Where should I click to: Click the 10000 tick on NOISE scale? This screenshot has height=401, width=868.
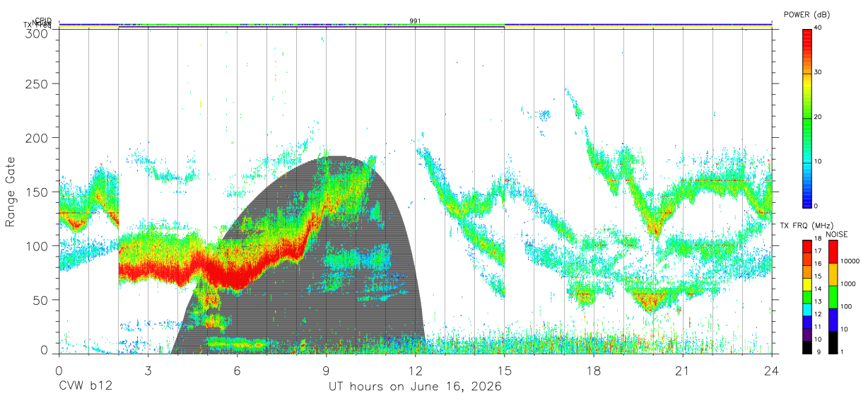(x=849, y=261)
